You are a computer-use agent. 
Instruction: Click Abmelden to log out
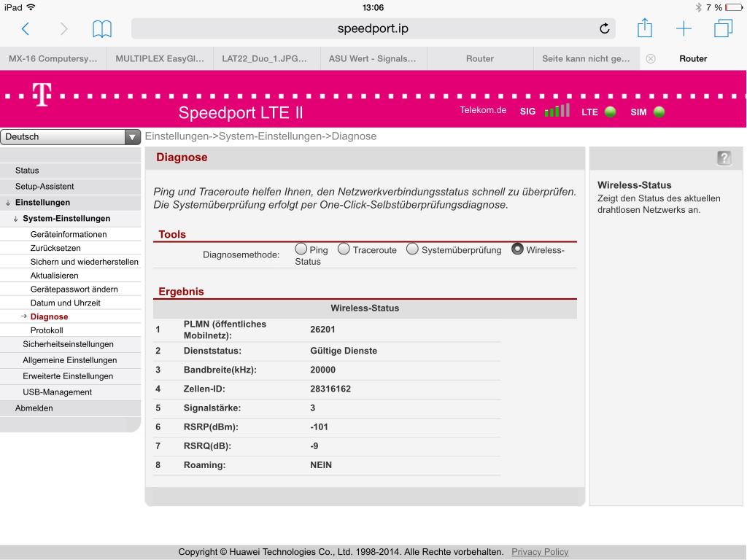tap(71, 408)
